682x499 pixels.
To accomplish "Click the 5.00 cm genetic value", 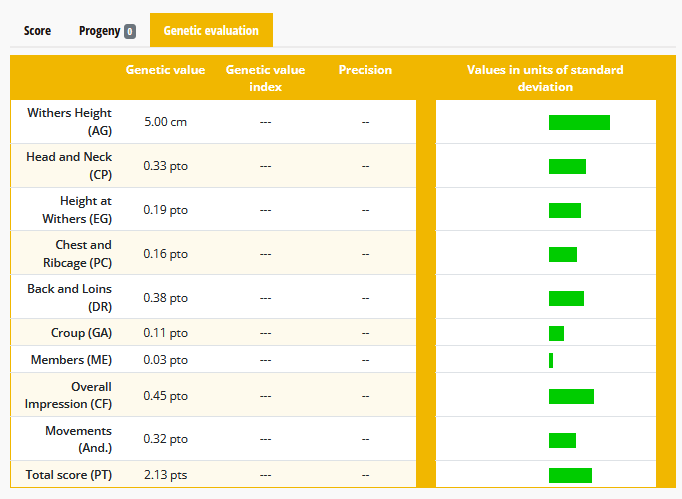I will pyautogui.click(x=165, y=122).
